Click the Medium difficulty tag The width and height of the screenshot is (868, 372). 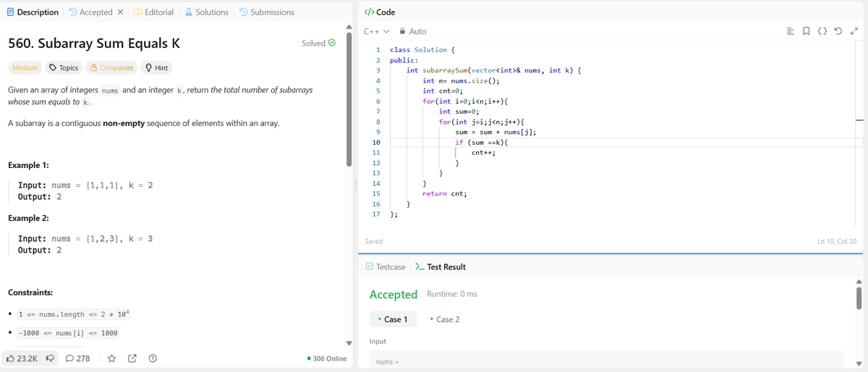(x=25, y=67)
